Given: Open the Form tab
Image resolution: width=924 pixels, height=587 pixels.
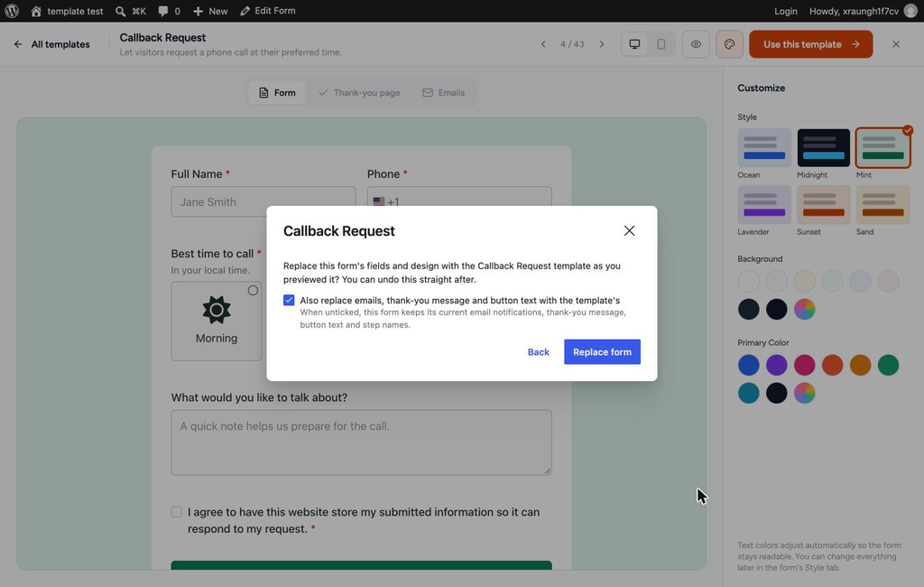Looking at the screenshot, I should (x=277, y=93).
